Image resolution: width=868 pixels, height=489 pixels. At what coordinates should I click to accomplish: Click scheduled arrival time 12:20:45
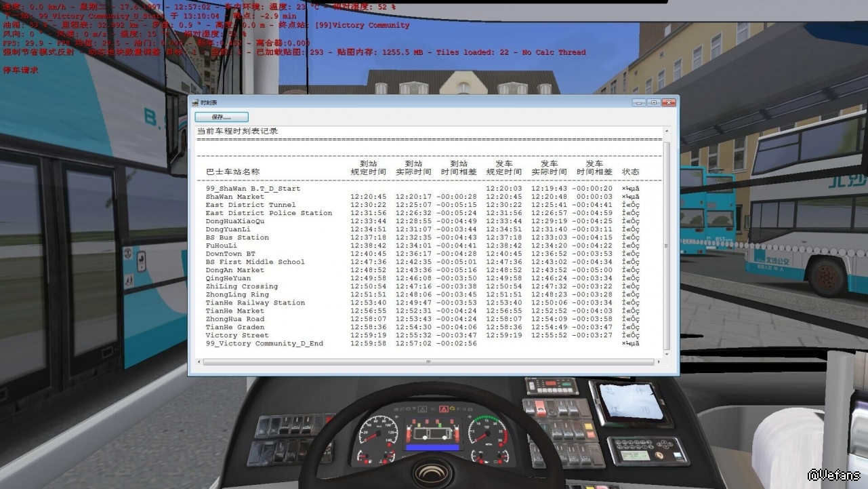pyautogui.click(x=369, y=197)
